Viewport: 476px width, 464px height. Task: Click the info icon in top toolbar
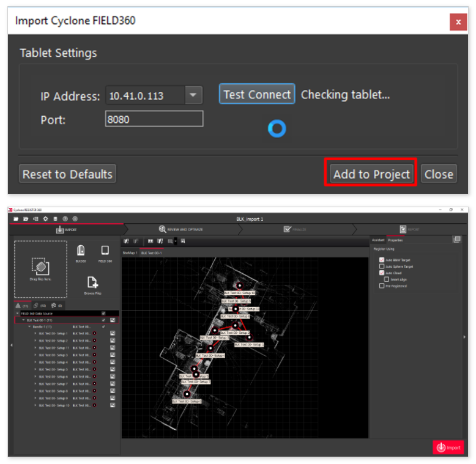coord(74,218)
